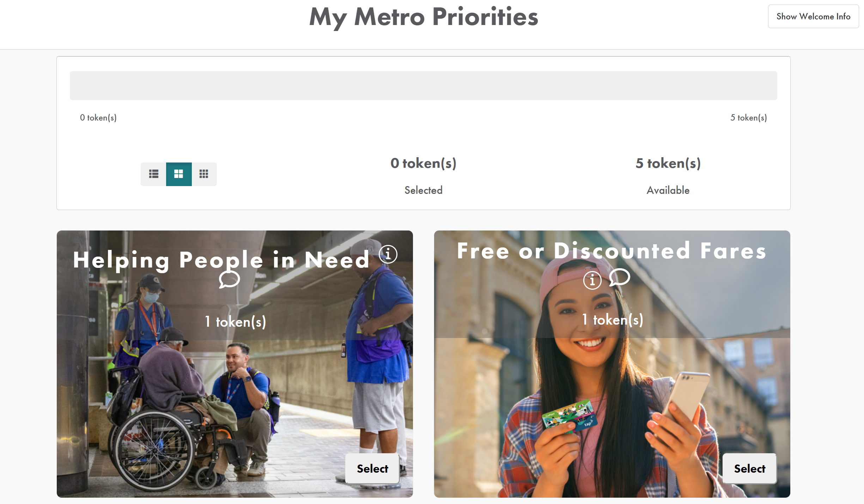Switch to list view layout
864x504 pixels.
153,174
